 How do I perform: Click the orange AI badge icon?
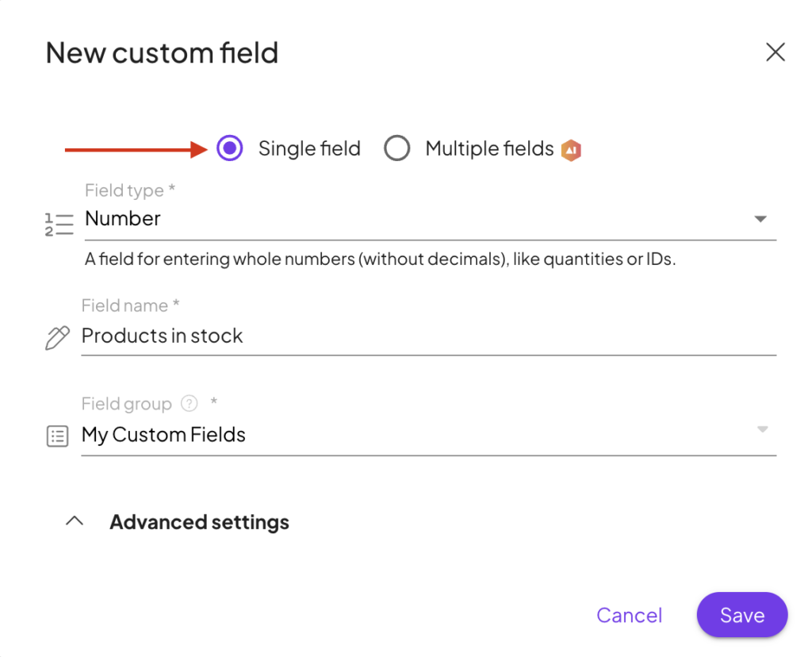point(571,149)
